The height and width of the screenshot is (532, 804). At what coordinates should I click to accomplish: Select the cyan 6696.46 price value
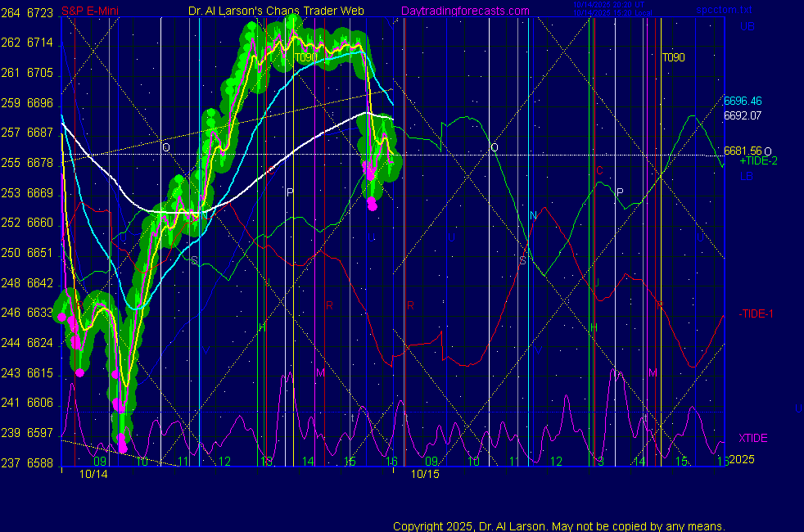(x=743, y=101)
